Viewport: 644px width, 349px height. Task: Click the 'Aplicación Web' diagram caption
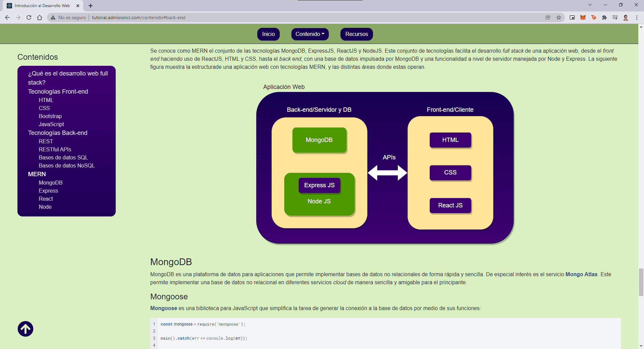point(284,87)
